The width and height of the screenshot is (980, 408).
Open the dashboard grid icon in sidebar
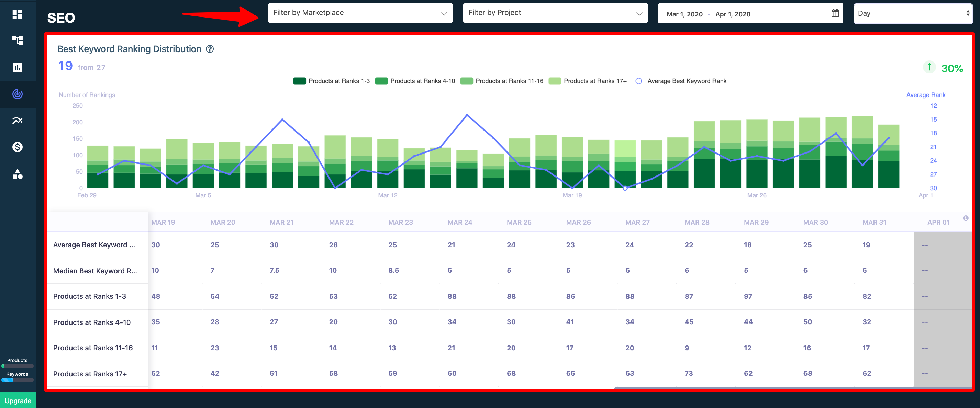[x=18, y=14]
